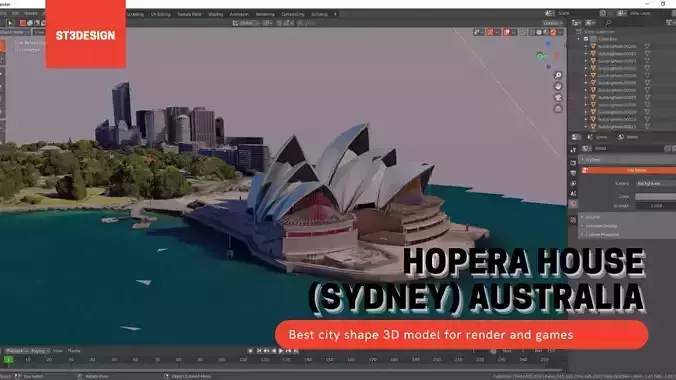The height and width of the screenshot is (380, 676).
Task: Open the World properties tab icon
Action: pyautogui.click(x=573, y=204)
